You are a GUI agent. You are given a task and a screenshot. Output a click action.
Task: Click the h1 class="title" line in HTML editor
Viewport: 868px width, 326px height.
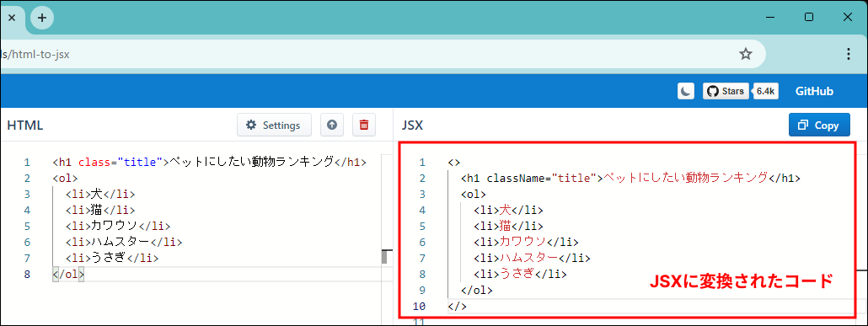(x=209, y=163)
